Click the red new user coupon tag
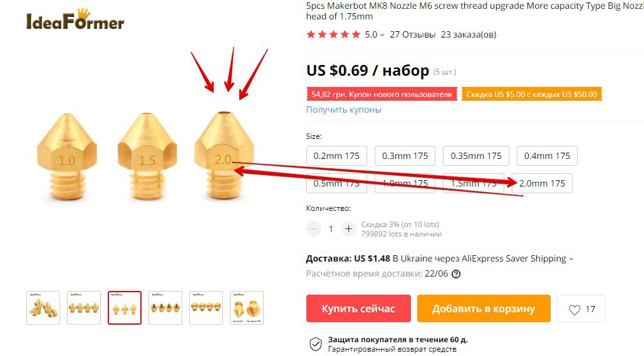 (382, 94)
